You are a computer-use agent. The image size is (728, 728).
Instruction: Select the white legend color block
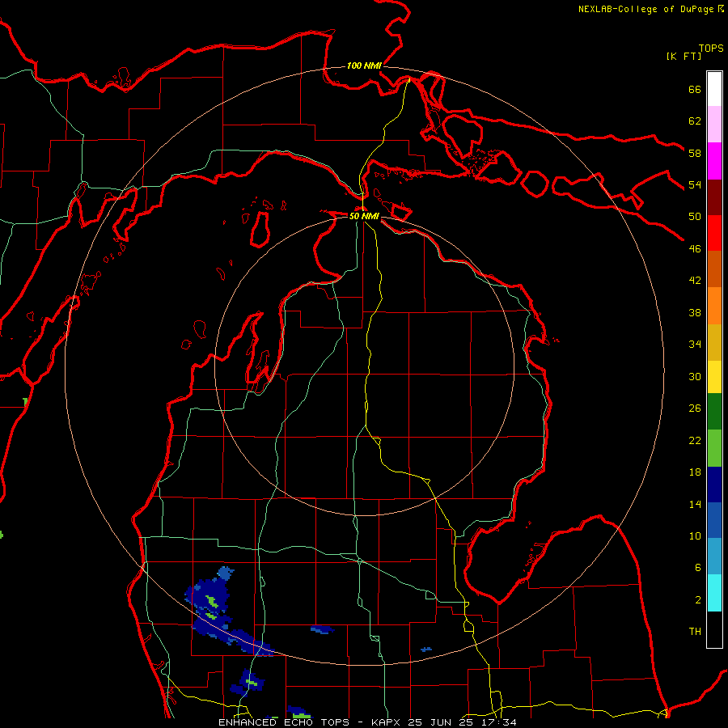coord(714,89)
